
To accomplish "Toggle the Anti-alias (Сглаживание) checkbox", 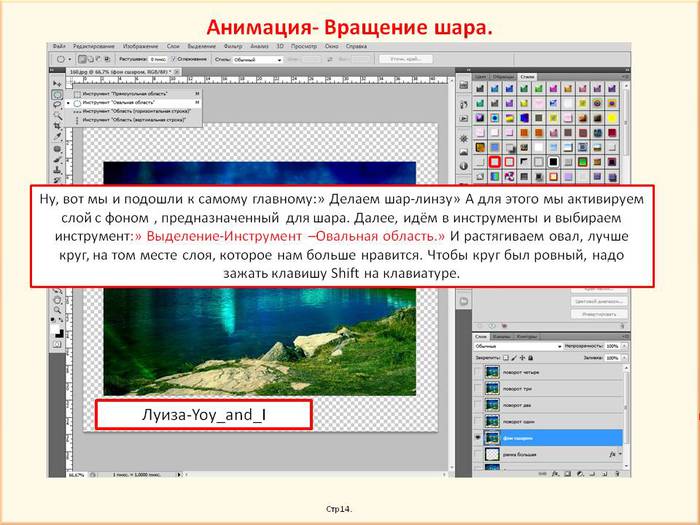I will [174, 59].
